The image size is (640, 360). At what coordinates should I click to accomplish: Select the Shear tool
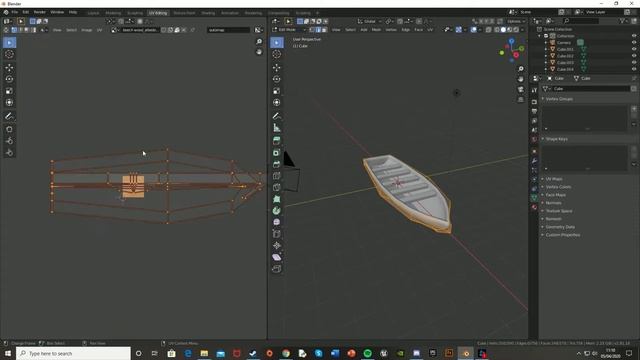click(277, 257)
